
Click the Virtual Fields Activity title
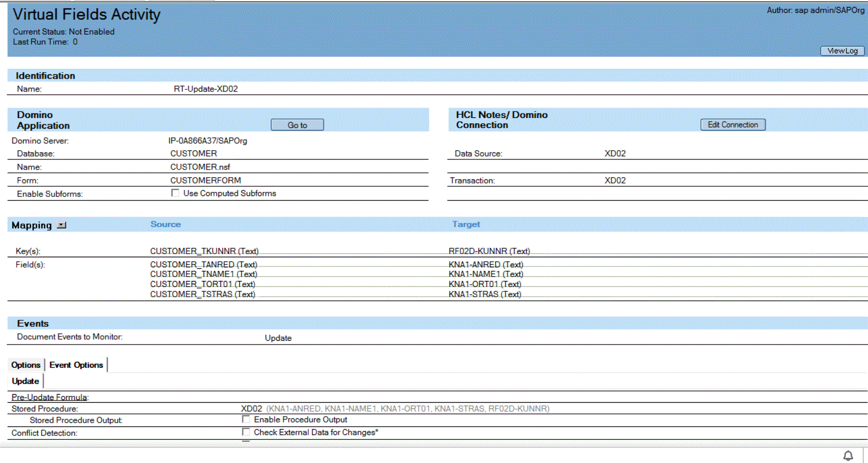[87, 15]
